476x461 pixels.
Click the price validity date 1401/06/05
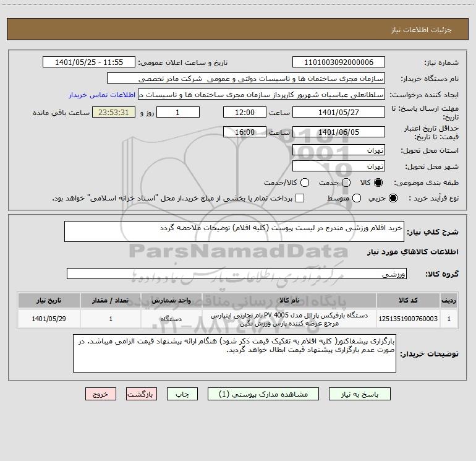[x=339, y=132]
